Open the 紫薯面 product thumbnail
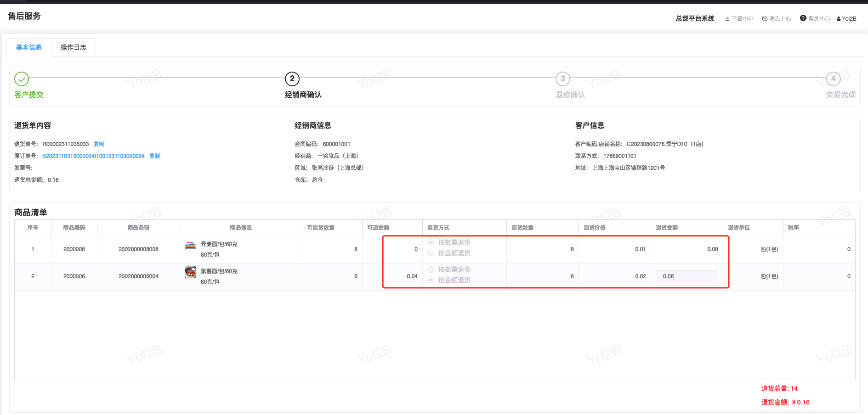 [190, 272]
